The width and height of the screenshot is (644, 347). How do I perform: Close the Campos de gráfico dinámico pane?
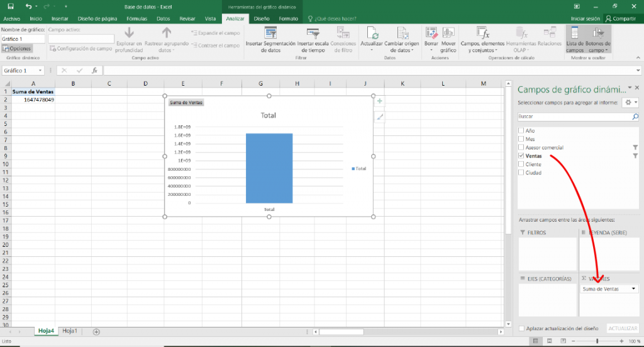[x=636, y=88]
